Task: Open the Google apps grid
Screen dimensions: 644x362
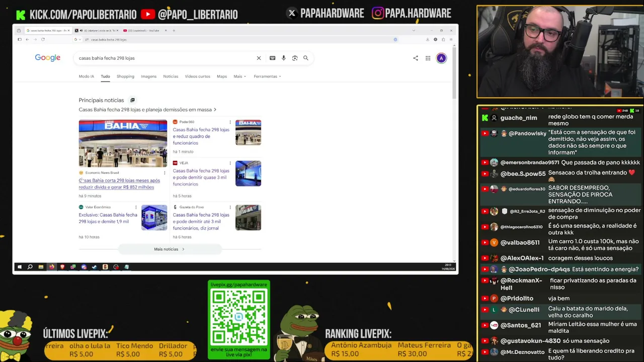Action: tap(428, 58)
